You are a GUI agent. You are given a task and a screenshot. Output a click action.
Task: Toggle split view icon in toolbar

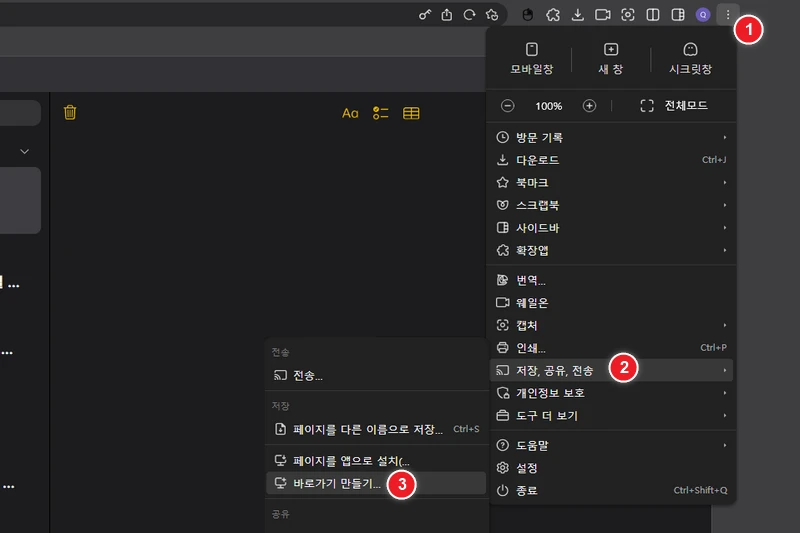(x=653, y=15)
